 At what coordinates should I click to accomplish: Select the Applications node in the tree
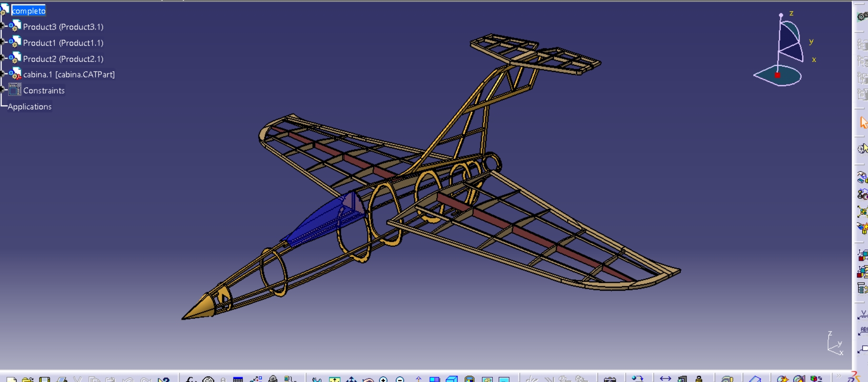tap(30, 107)
